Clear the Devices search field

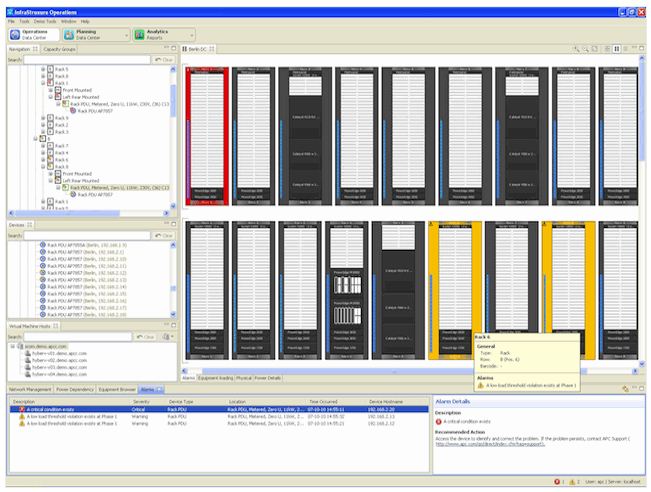pos(164,236)
